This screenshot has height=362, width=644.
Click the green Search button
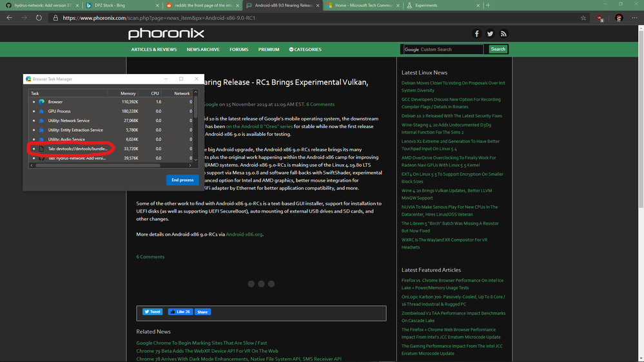point(498,49)
